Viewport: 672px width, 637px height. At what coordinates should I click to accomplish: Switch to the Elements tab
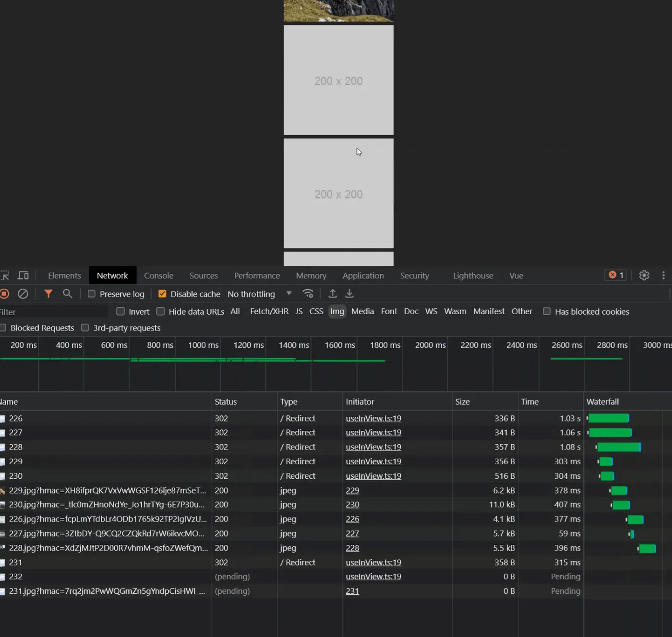click(x=64, y=275)
